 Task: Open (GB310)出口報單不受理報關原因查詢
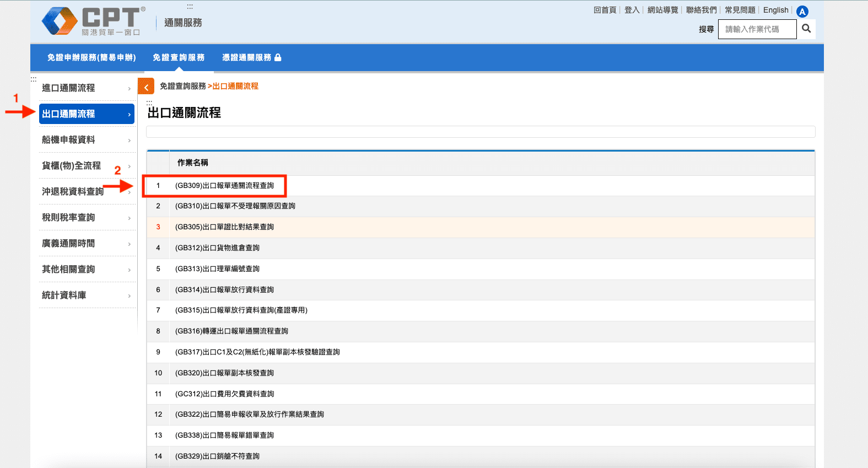pyautogui.click(x=235, y=206)
